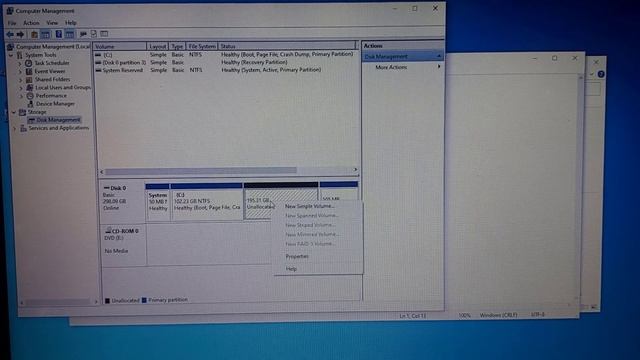
Task: Choose Help in the context menu
Action: (291, 269)
